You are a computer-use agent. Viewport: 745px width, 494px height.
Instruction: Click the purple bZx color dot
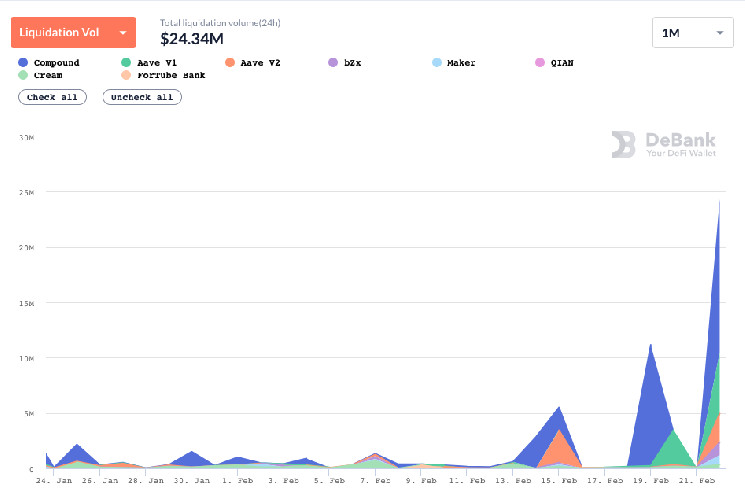pos(333,63)
